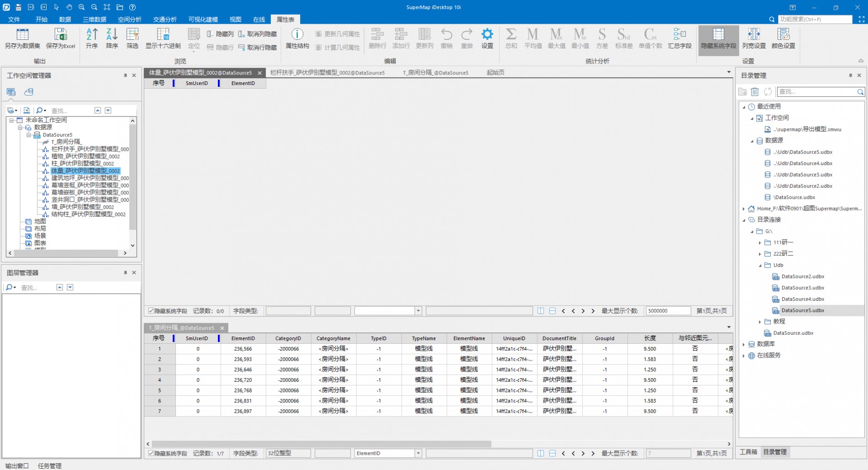Calculate 平均值 mean statistic
The width and height of the screenshot is (868, 470).
point(533,38)
